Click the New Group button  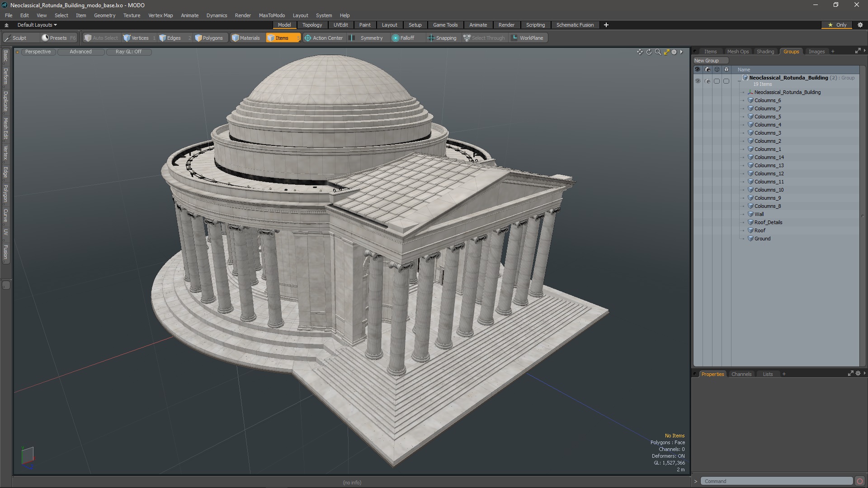[x=711, y=61]
